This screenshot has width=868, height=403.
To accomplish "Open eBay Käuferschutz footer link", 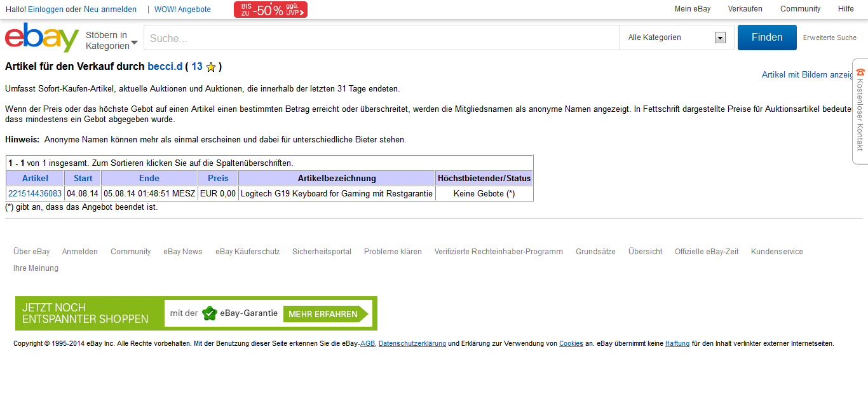I will tap(248, 252).
